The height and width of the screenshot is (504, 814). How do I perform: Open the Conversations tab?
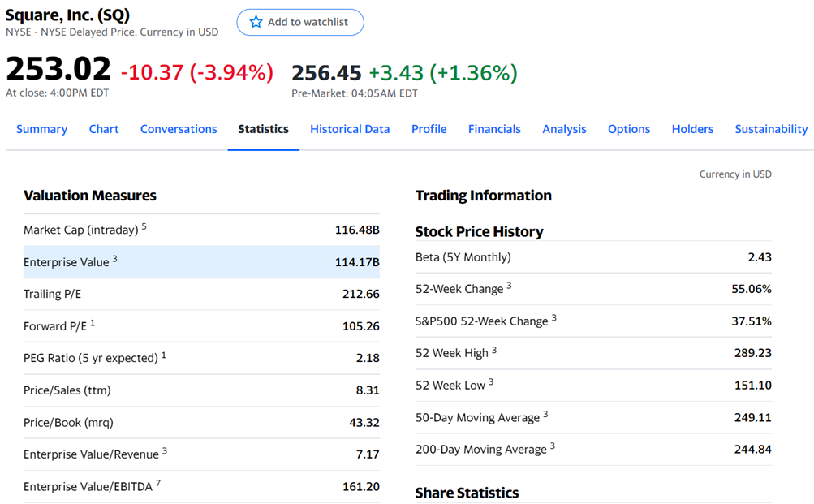(x=179, y=129)
